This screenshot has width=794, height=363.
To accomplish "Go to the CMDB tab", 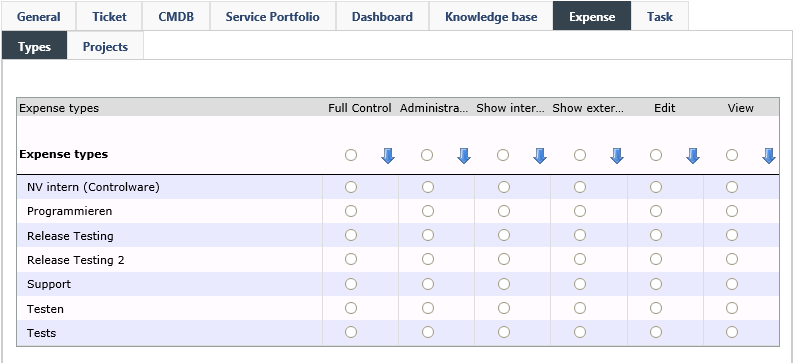I will [176, 17].
